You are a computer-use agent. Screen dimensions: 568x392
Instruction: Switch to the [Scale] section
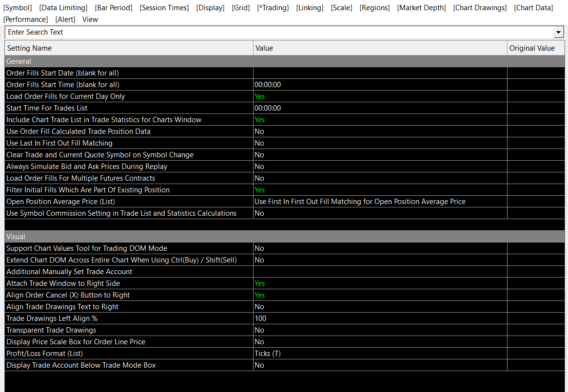click(341, 8)
